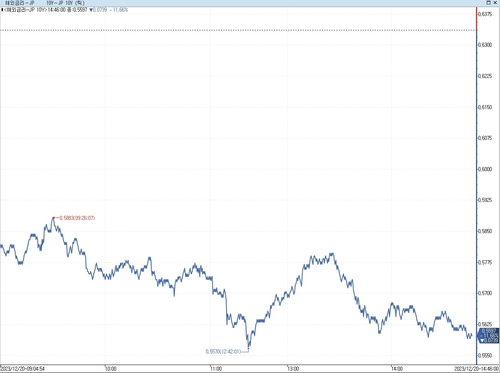Image resolution: width=500 pixels, height=373 pixels.
Task: Select the current price tag on the y-axis
Action: [489, 335]
